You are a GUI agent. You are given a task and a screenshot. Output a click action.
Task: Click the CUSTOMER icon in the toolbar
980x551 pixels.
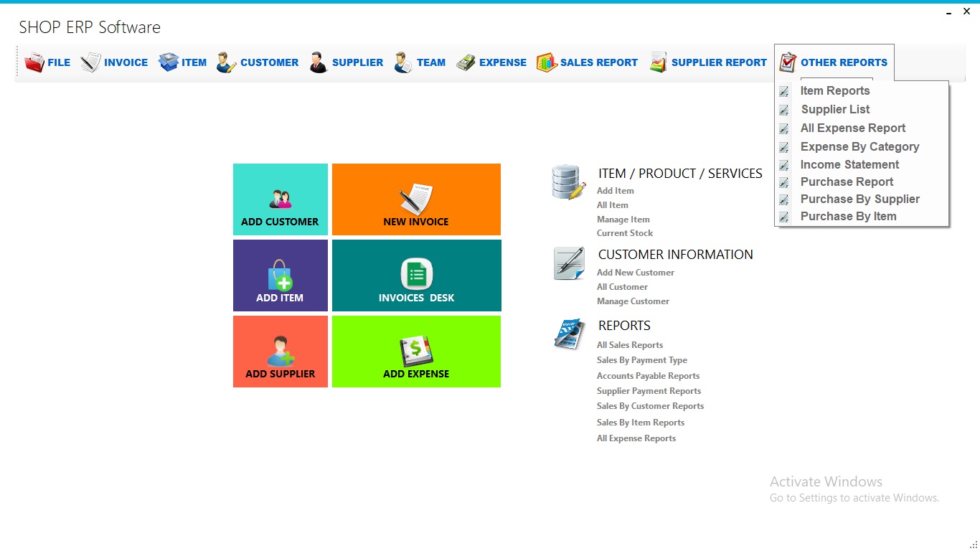point(224,62)
